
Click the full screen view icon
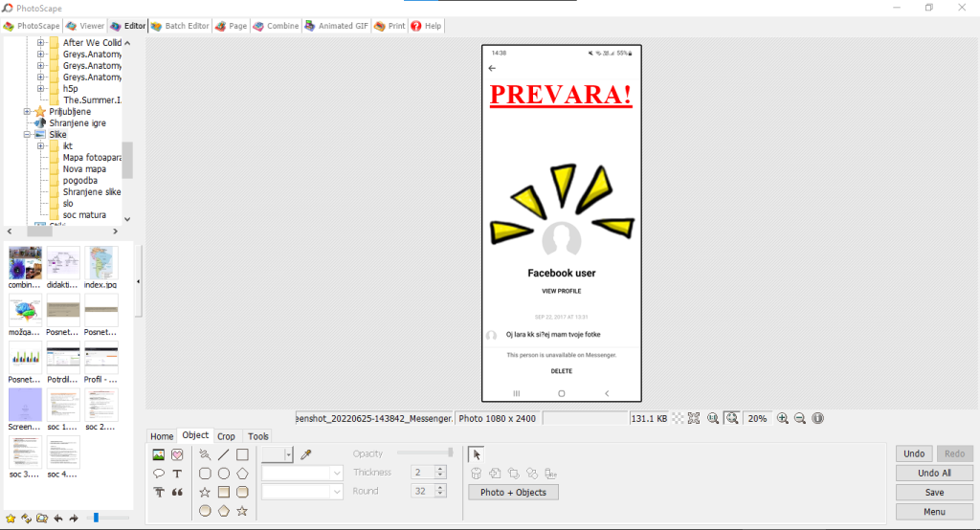pos(694,418)
